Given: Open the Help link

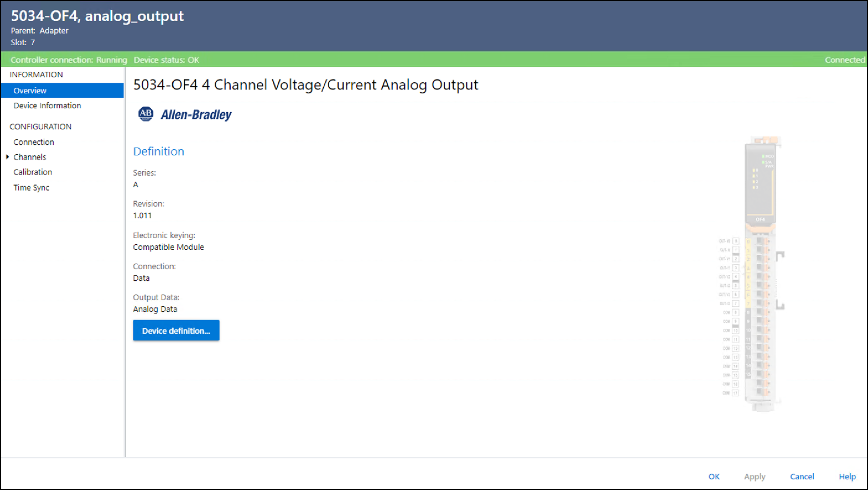Looking at the screenshot, I should [847, 476].
